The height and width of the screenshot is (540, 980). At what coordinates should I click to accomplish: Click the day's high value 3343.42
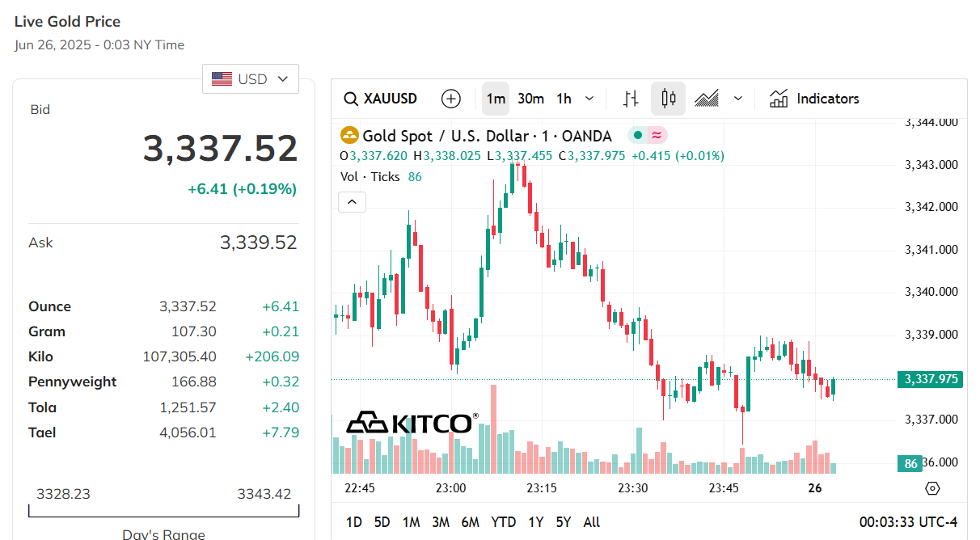[264, 494]
